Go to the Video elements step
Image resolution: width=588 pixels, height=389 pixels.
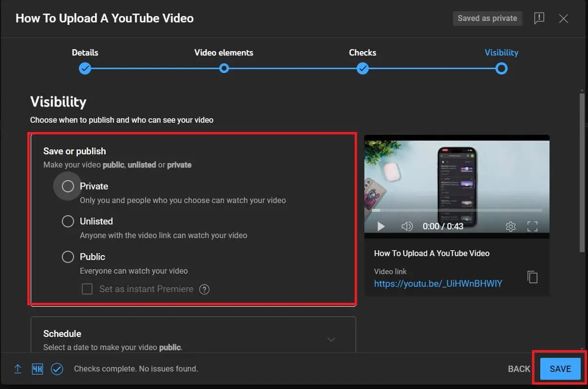tap(224, 60)
